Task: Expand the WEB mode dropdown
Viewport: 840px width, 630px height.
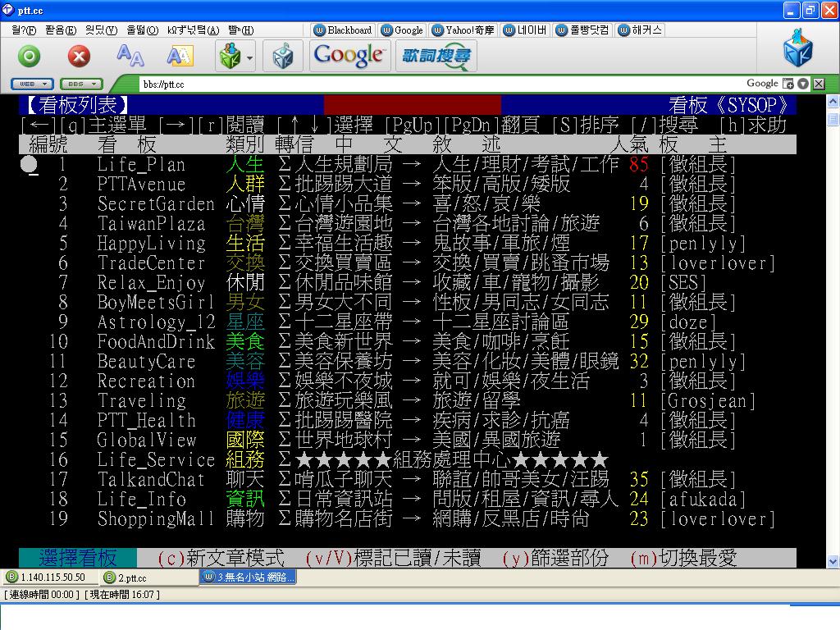Action: (x=33, y=84)
